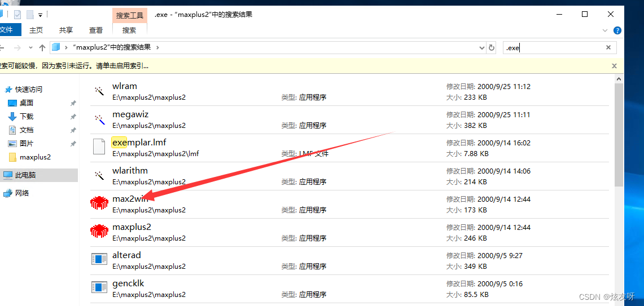Expand the ribbon with the chevron
Screen dimensions: 644x306
click(604, 30)
